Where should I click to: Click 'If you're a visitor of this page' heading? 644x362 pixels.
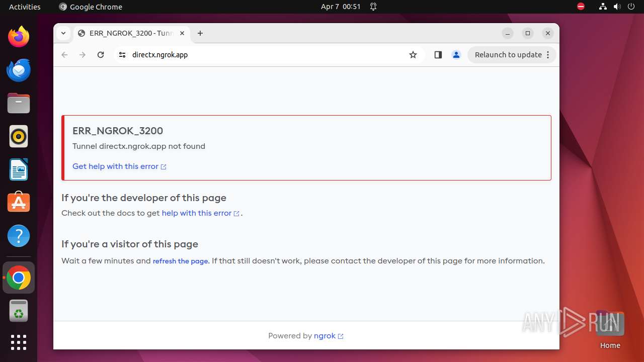click(x=130, y=244)
